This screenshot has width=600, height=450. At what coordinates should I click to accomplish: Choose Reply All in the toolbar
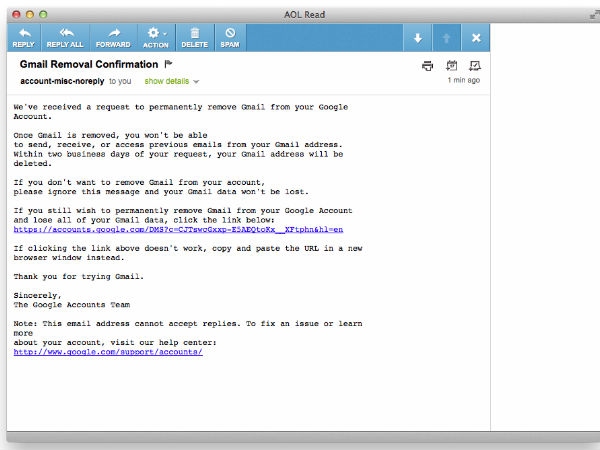click(x=65, y=38)
